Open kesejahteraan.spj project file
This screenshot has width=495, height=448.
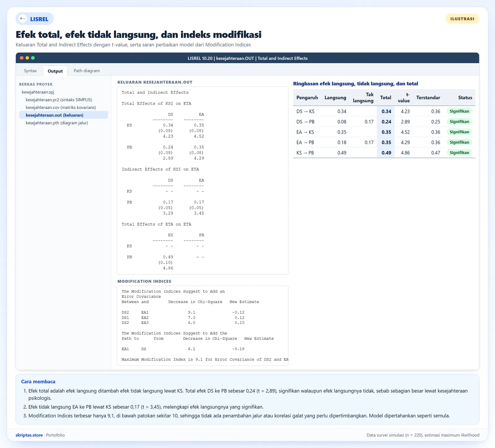point(38,92)
